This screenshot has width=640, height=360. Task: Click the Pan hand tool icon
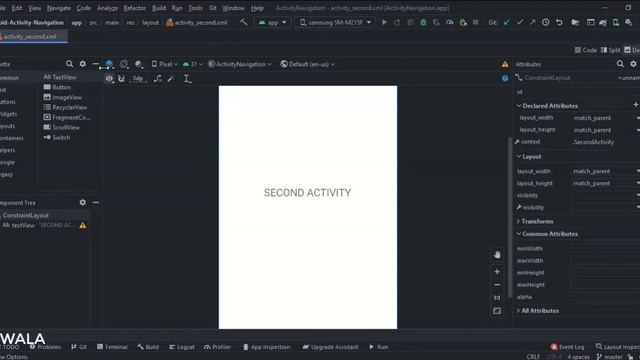pos(497,255)
